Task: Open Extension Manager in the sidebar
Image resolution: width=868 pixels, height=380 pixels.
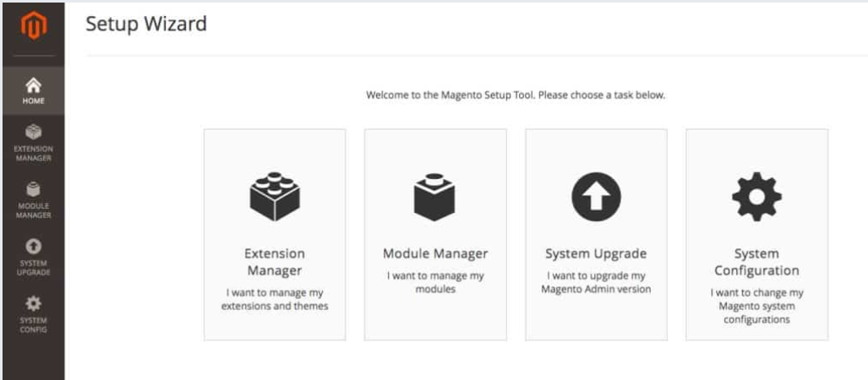Action: (x=33, y=143)
